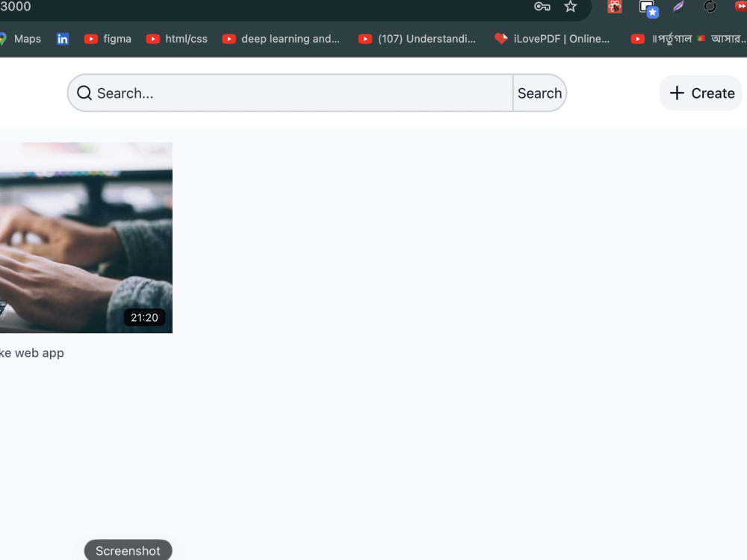Click the 21:20 duration badge

144,317
